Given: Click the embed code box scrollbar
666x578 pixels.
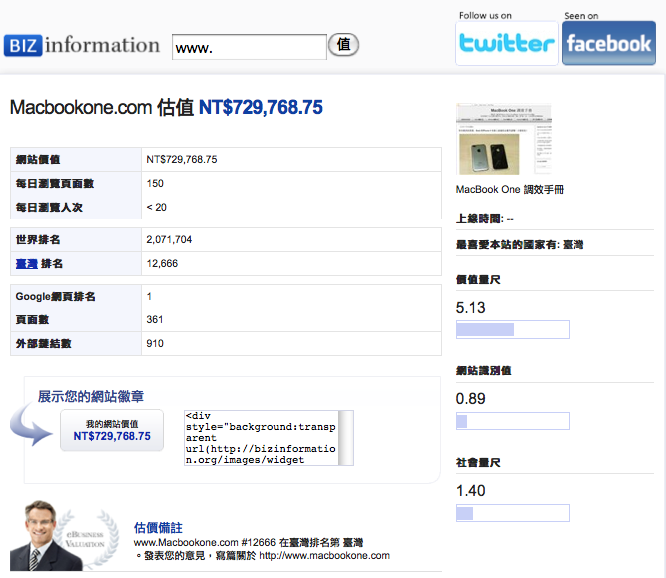Looking at the screenshot, I should 346,438.
